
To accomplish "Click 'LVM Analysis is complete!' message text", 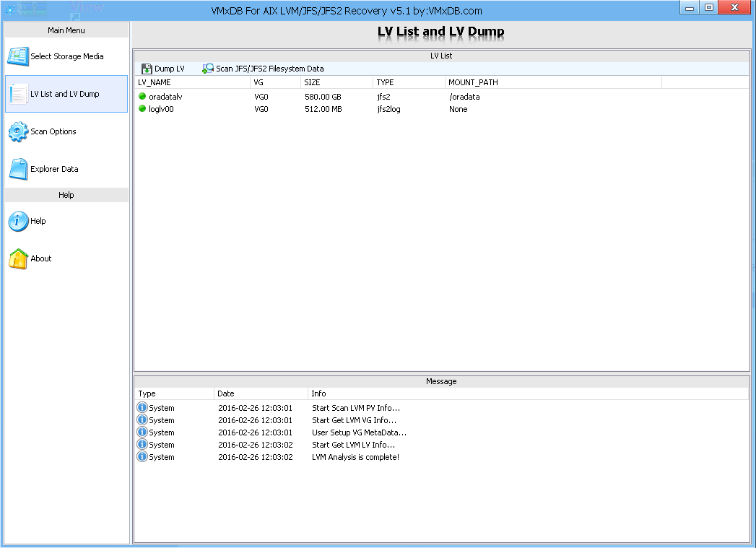I will click(x=355, y=458).
